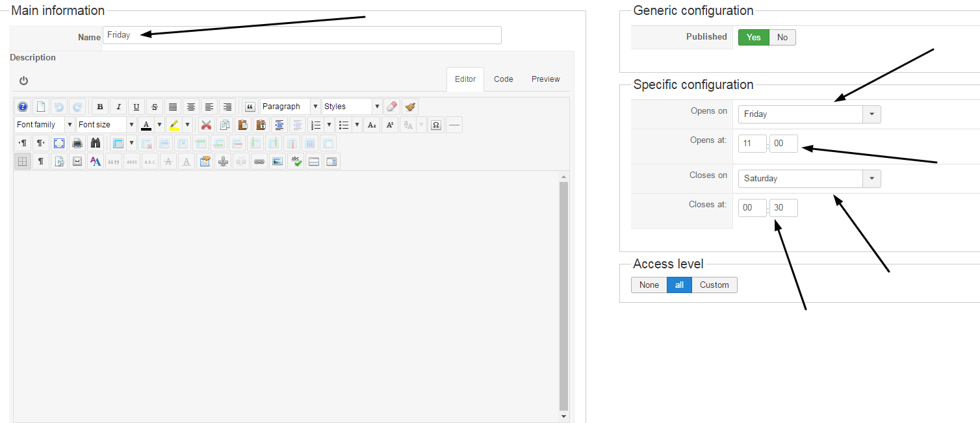Apply bold formatting
The height and width of the screenshot is (423, 980).
(100, 107)
